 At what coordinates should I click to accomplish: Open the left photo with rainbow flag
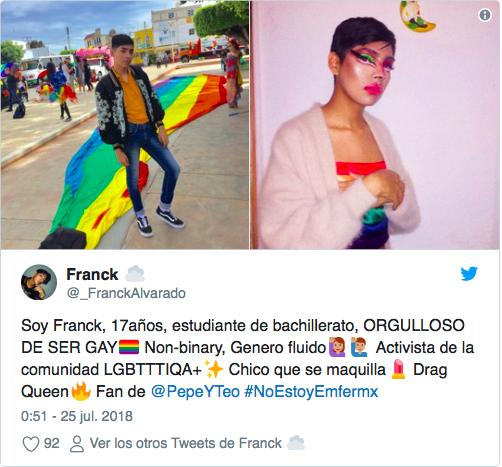125,125
